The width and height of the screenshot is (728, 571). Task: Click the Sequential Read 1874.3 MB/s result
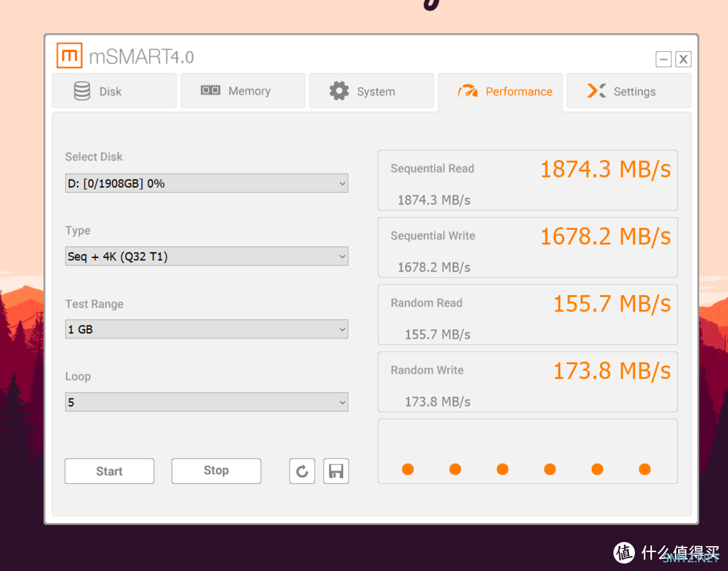pyautogui.click(x=605, y=169)
